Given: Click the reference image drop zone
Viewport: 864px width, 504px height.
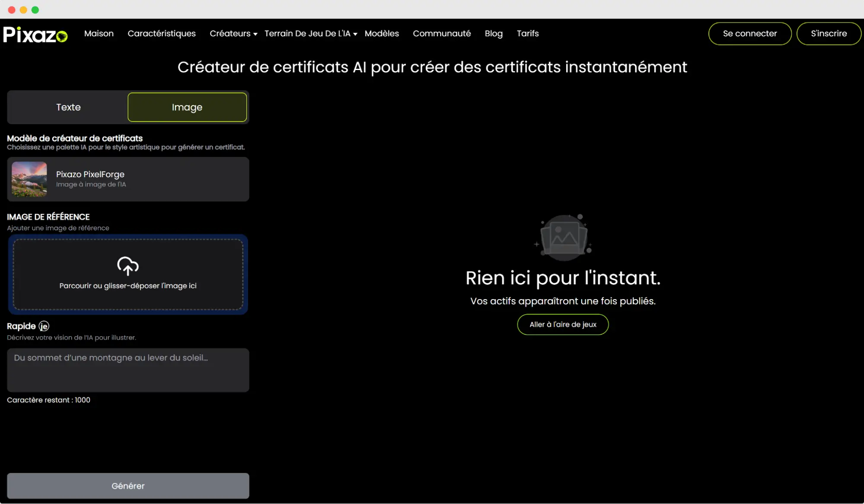Looking at the screenshot, I should [x=128, y=298].
